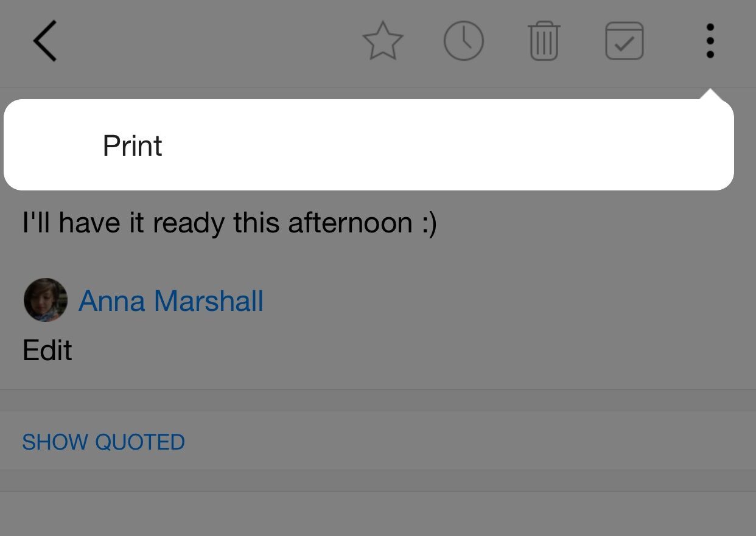
Task: Move the email to trash
Action: pos(544,41)
